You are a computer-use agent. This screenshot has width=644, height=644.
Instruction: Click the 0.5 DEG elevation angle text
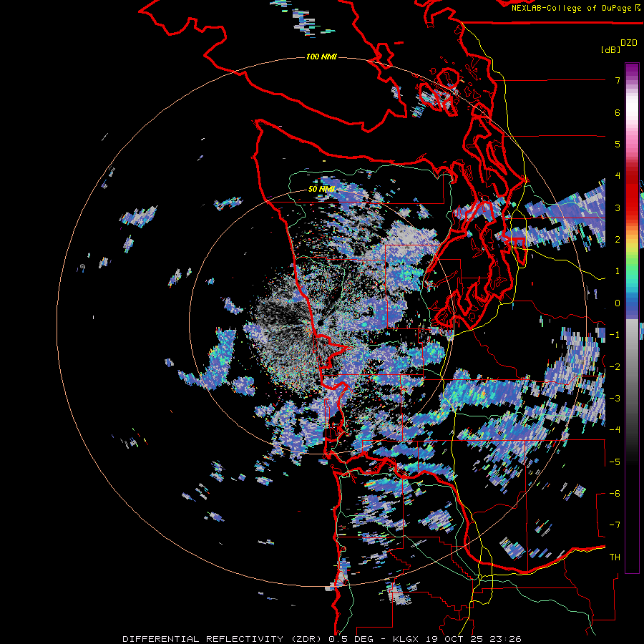tap(351, 639)
